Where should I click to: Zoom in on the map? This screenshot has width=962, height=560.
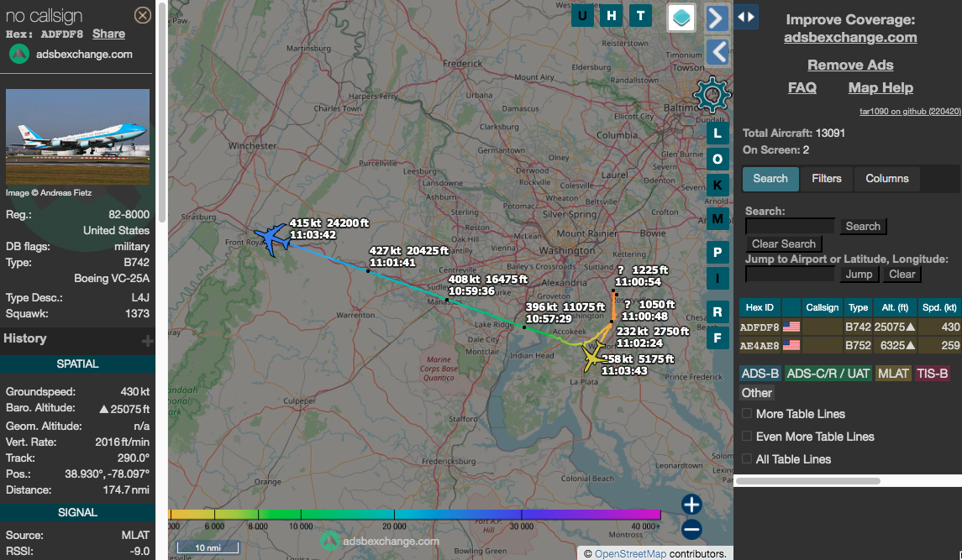[691, 505]
